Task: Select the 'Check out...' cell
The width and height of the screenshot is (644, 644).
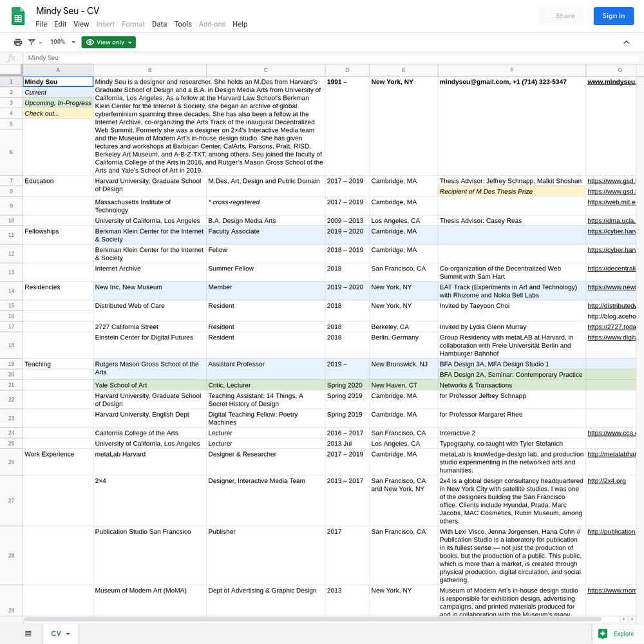Action: coord(58,114)
